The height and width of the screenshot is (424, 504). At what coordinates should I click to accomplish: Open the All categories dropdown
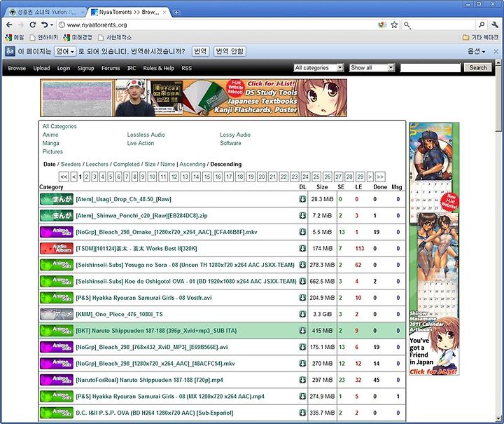coord(318,68)
